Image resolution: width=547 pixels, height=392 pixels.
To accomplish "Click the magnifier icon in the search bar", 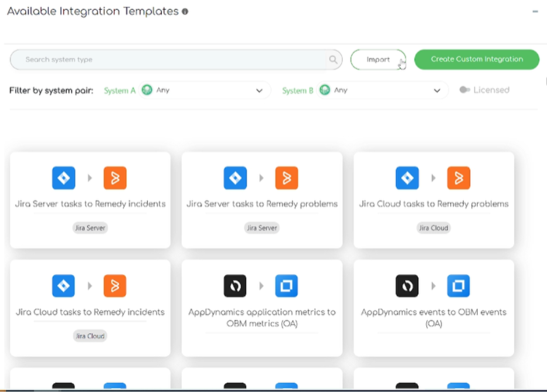I will pyautogui.click(x=332, y=59).
